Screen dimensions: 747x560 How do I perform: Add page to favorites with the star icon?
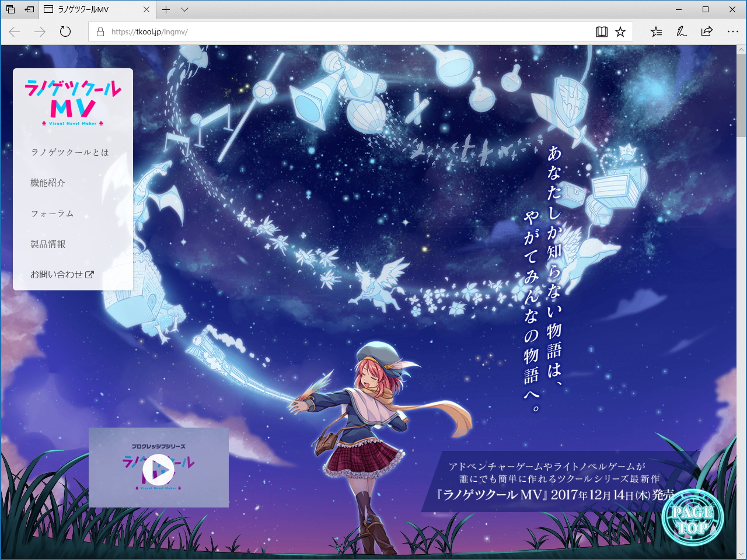(620, 32)
